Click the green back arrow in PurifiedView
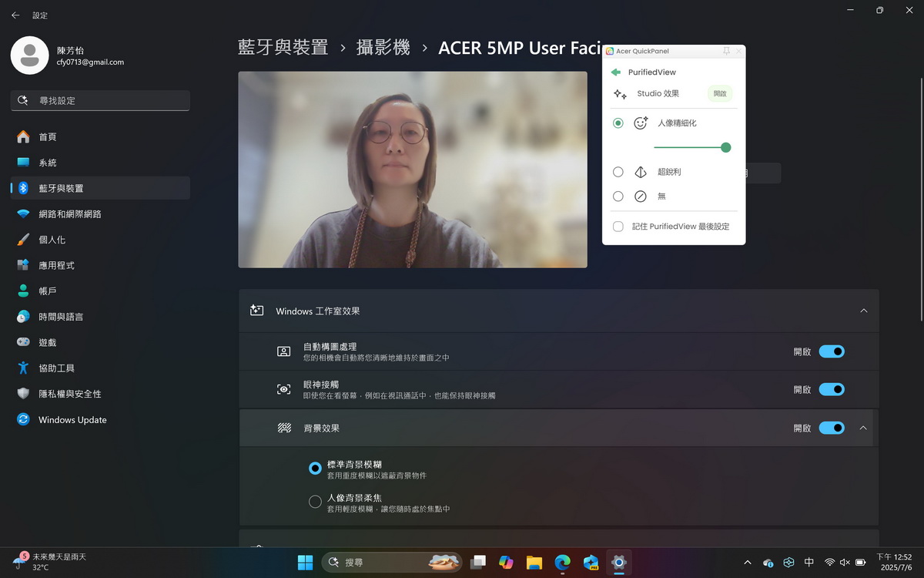Screen dimensions: 924x578 615,72
